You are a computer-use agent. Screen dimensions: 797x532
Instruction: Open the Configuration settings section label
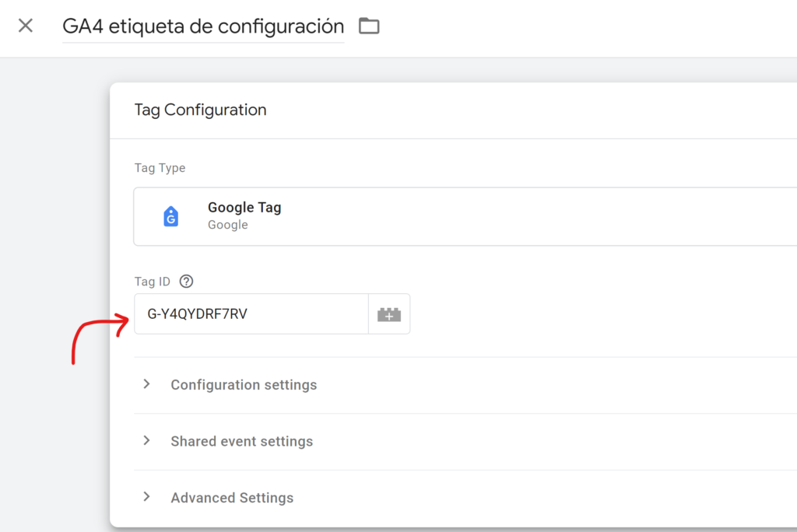[x=244, y=385]
